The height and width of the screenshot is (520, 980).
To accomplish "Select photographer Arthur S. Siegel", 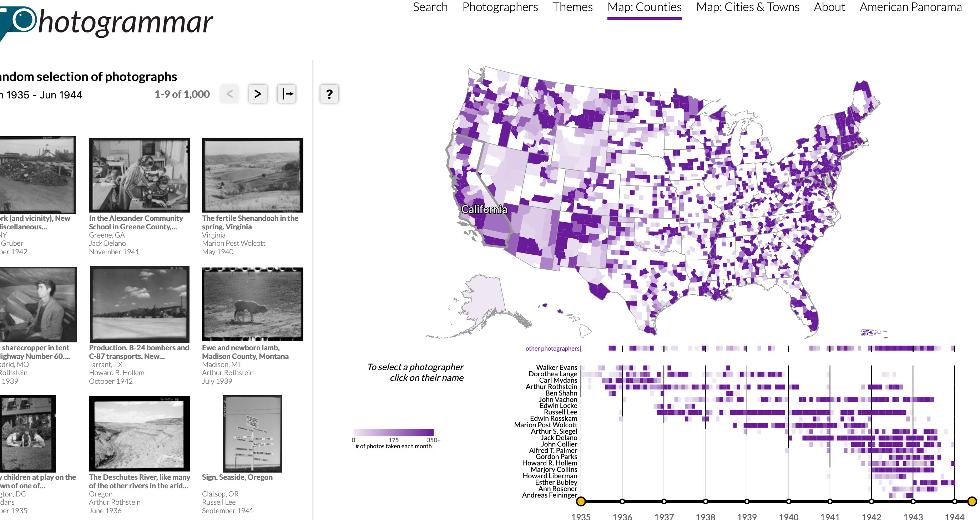I will [x=554, y=431].
